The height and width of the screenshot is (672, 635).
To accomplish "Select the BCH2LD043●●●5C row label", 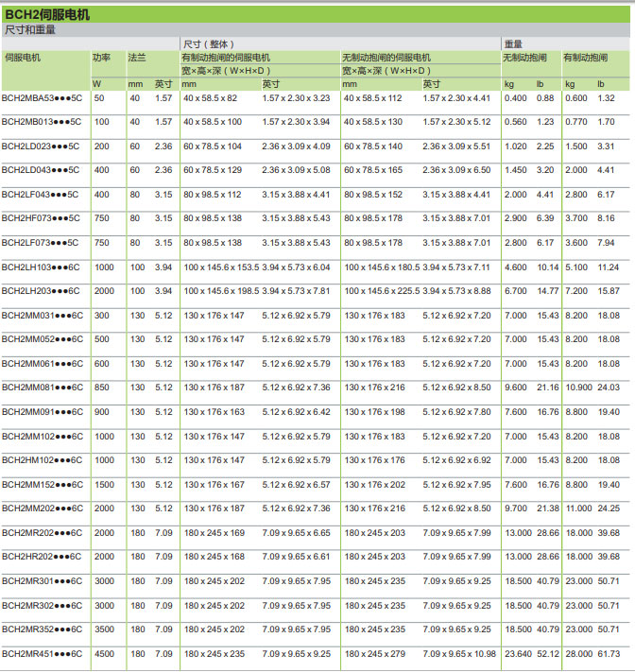I will (x=41, y=170).
